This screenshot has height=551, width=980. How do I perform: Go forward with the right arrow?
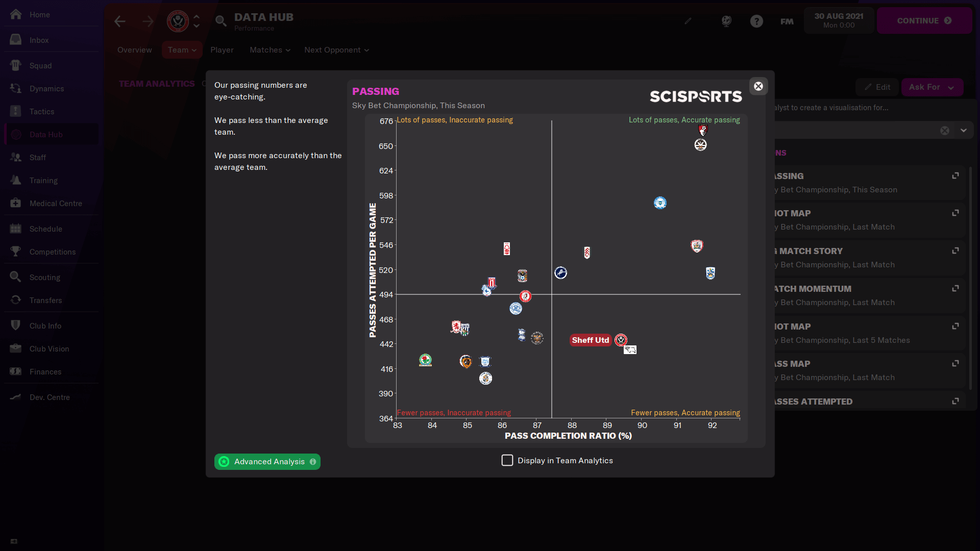tap(148, 21)
